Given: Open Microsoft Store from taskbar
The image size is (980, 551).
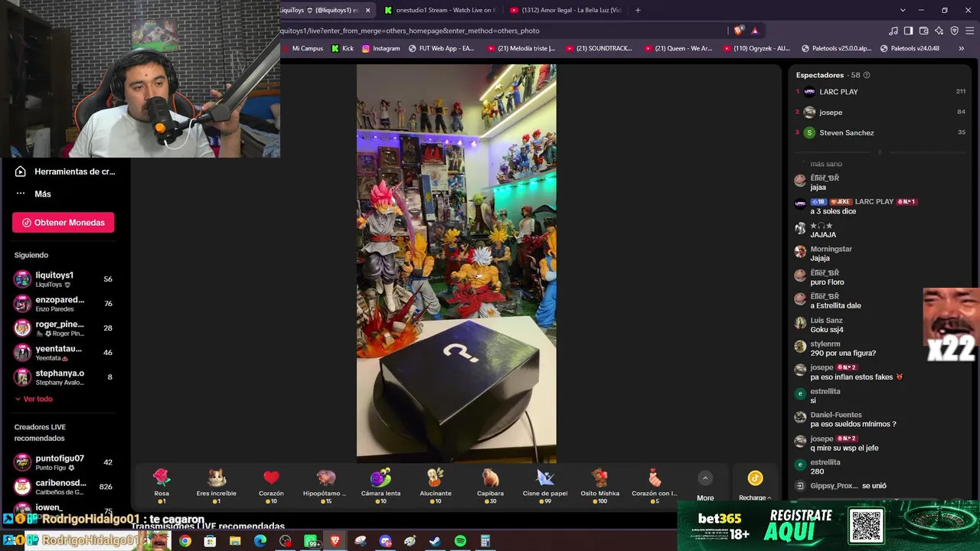Looking at the screenshot, I should pyautogui.click(x=210, y=541).
